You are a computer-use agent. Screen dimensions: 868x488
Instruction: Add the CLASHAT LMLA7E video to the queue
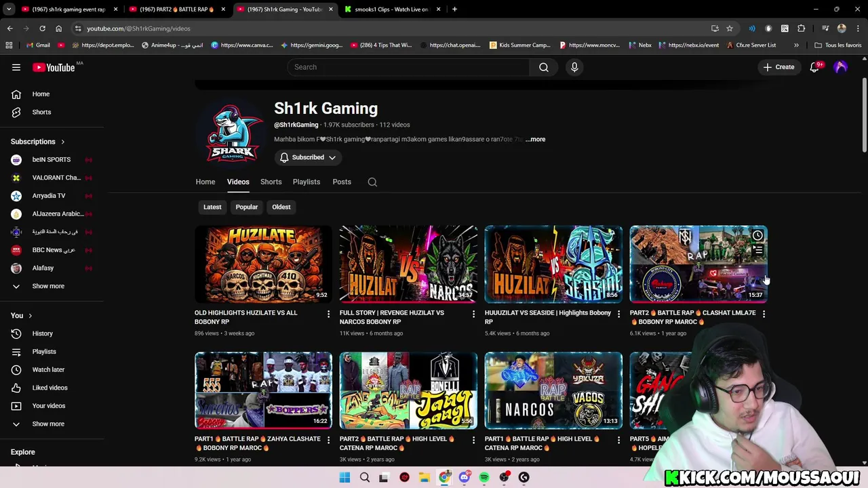[757, 251]
